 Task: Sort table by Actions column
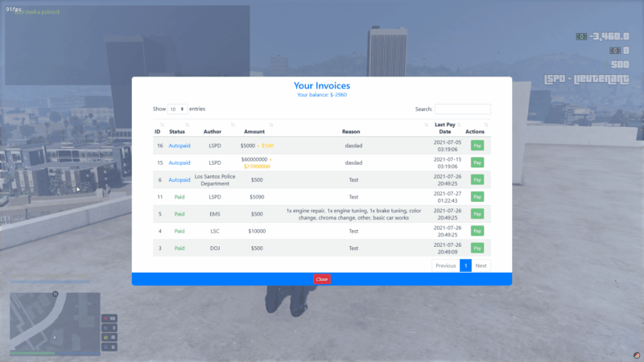475,128
